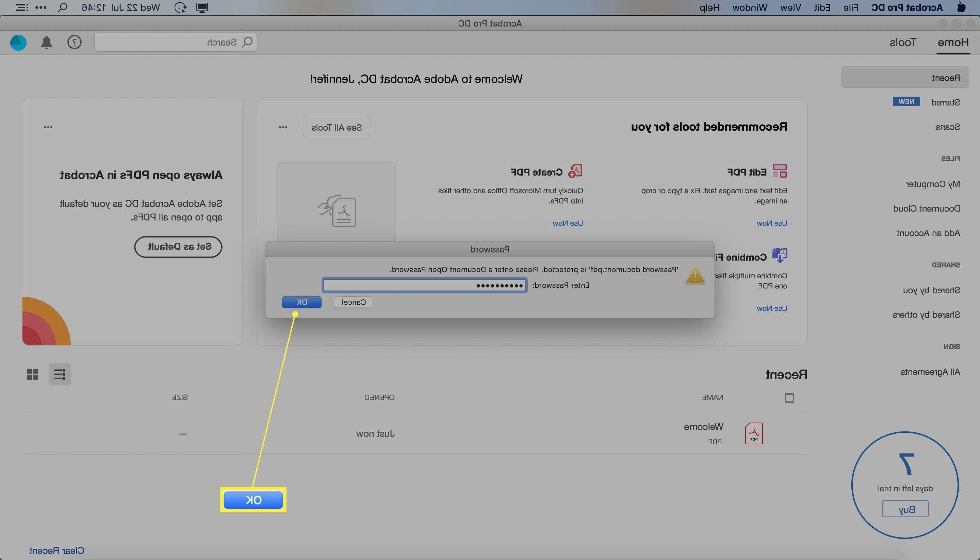
Task: Open the Help menu
Action: point(709,8)
